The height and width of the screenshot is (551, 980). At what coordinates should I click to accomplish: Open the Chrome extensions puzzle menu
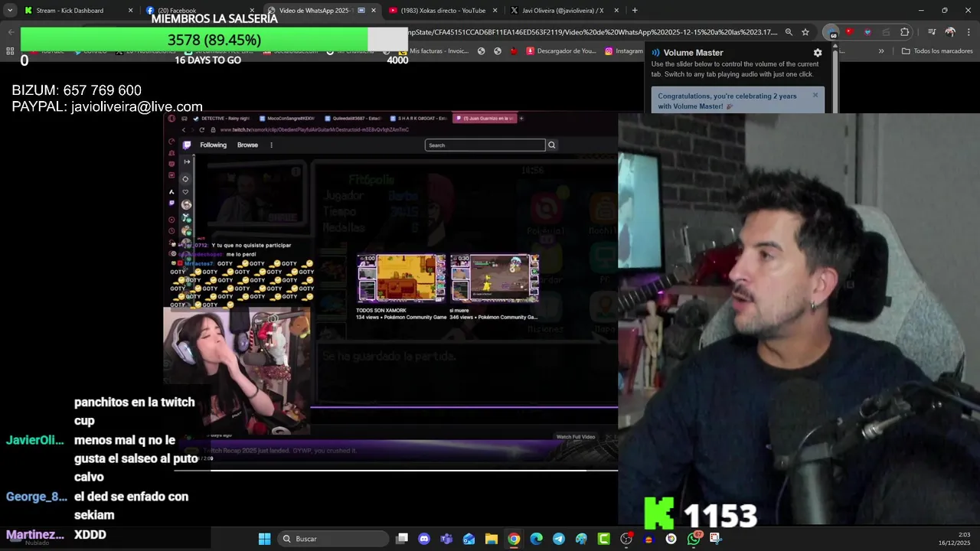coord(905,32)
